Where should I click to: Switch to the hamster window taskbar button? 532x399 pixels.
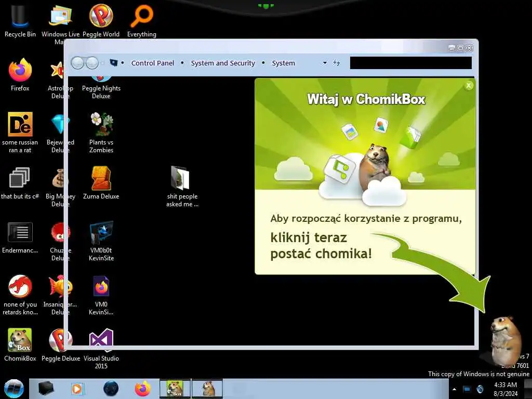coord(207,389)
